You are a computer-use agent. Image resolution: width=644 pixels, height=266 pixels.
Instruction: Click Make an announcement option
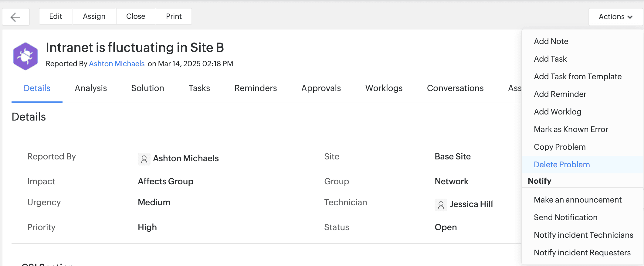pos(578,200)
